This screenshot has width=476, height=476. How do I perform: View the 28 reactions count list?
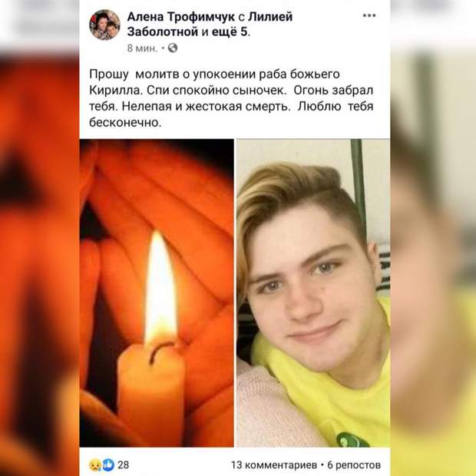pyautogui.click(x=124, y=464)
